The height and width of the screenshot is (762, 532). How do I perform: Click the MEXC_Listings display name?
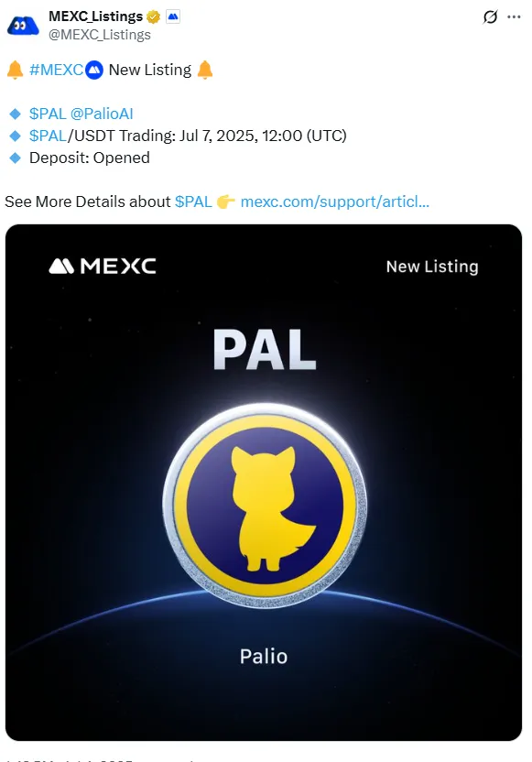click(96, 16)
